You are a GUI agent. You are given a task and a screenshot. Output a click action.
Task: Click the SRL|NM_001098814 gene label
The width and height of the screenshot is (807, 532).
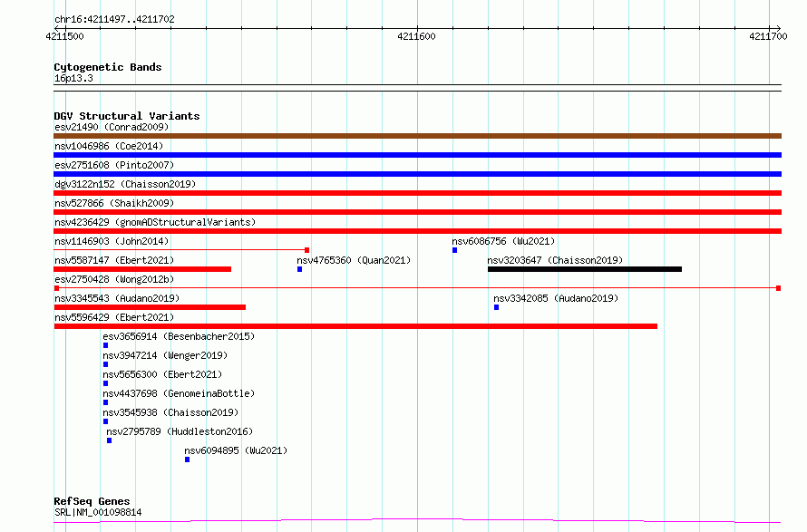click(98, 512)
